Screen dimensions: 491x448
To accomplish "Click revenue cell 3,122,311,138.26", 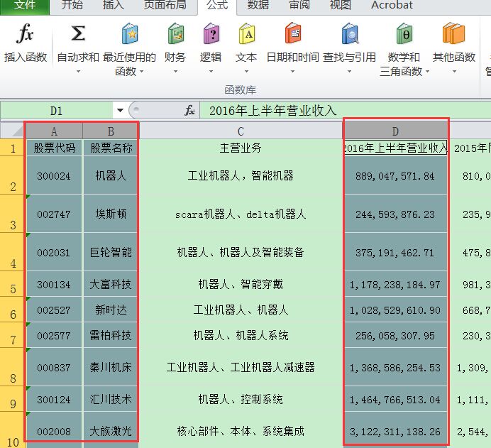I will click(395, 432).
